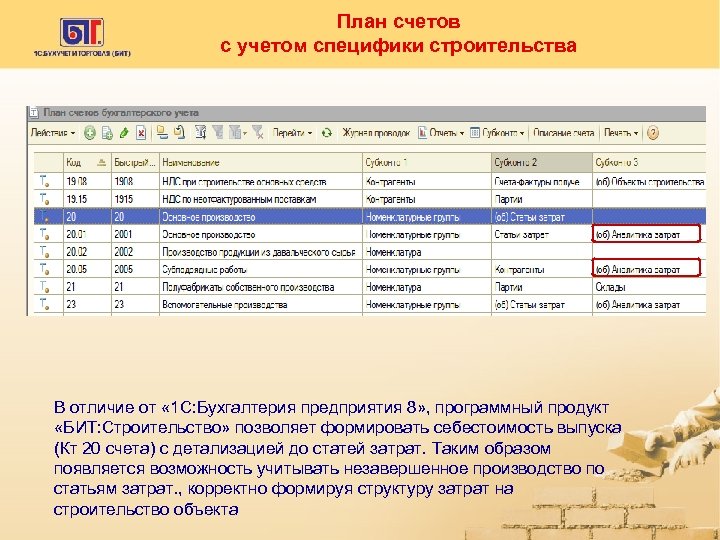Click the move to group icon
This screenshot has height=540, width=720.
coord(180,133)
